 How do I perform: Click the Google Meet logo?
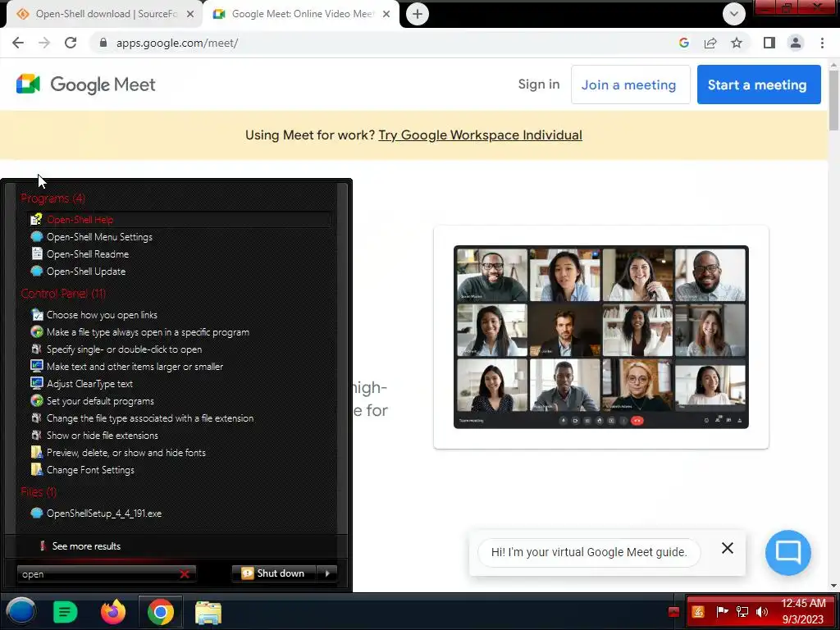[x=85, y=84]
